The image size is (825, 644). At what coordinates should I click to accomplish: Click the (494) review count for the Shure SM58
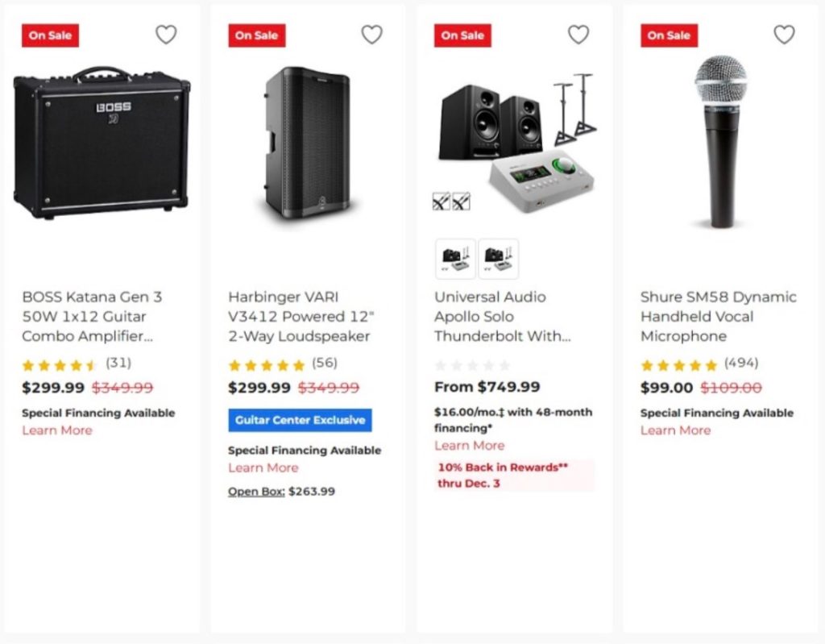[x=742, y=364]
